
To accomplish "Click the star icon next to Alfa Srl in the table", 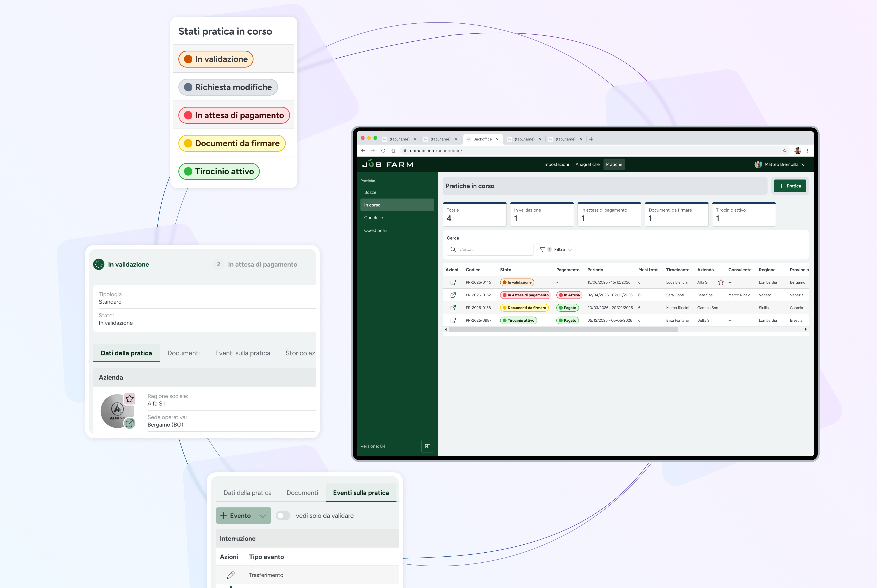I will click(721, 282).
